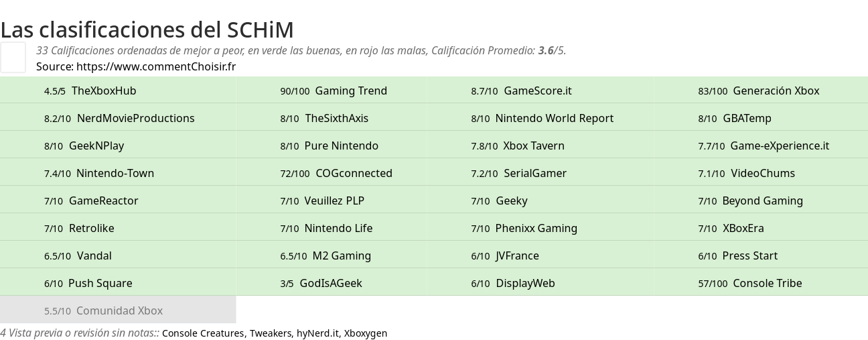
Task: Open the Xboxygen preview link
Action: [366, 333]
